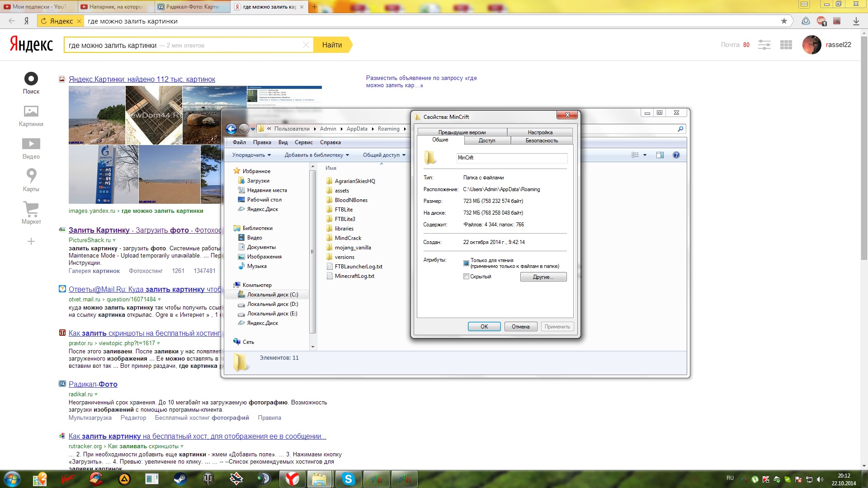
Task: Open Картинки in the Yandex sidebar
Action: click(x=31, y=111)
